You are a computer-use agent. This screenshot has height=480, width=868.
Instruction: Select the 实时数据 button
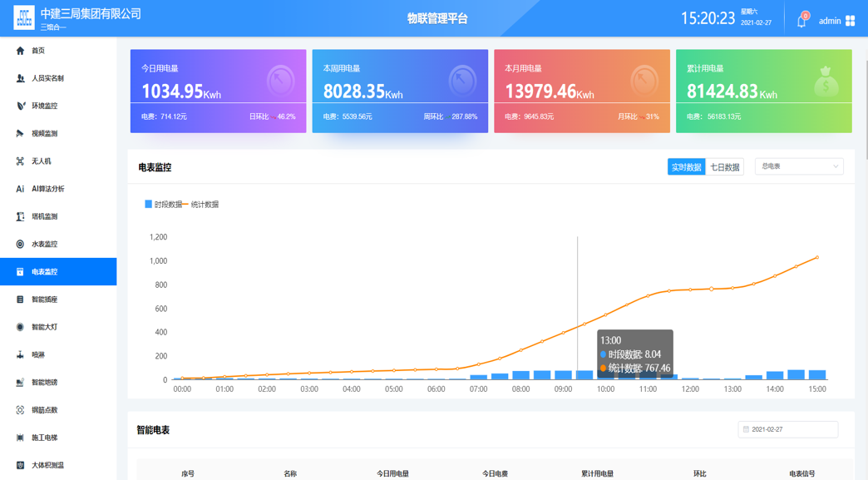[x=686, y=167]
